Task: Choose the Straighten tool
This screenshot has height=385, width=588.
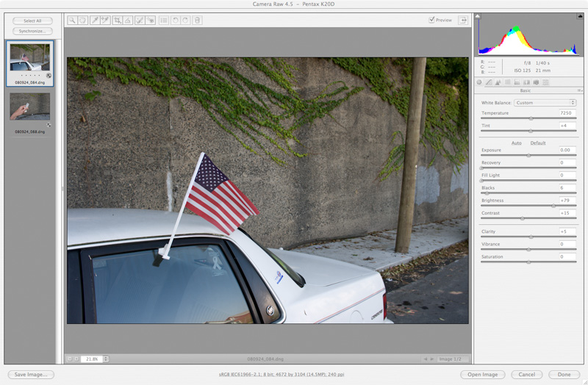Action: point(128,21)
